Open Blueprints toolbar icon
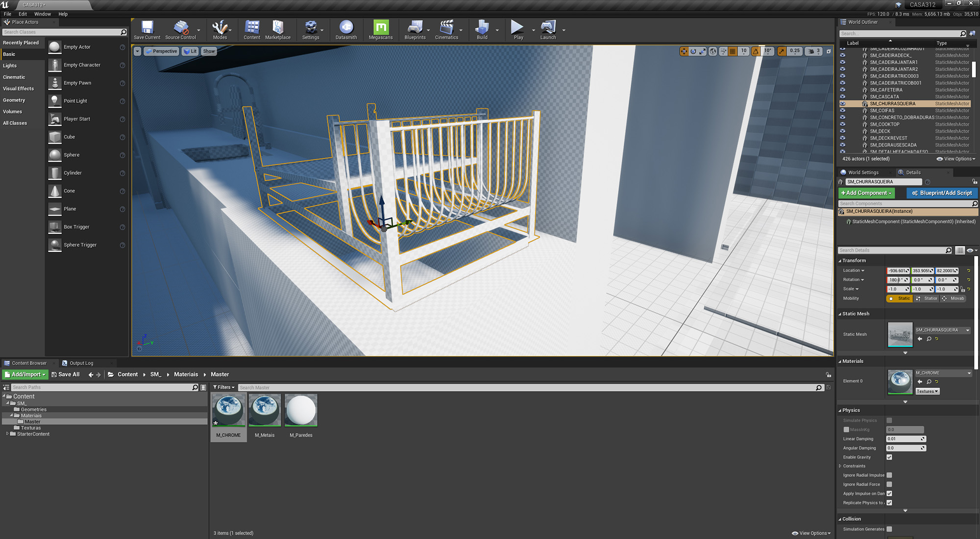Viewport: 980px width, 539px height. click(x=415, y=30)
